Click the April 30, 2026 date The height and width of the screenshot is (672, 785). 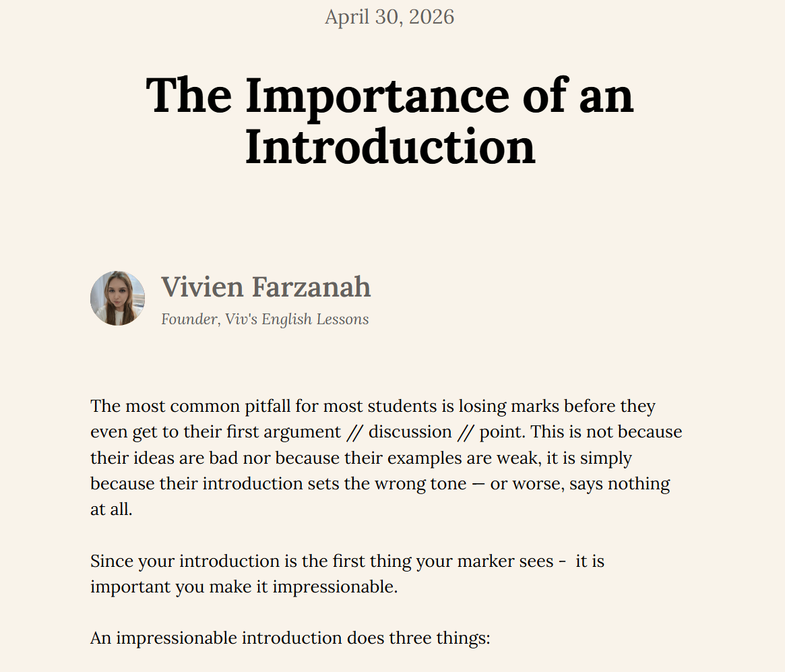point(389,17)
